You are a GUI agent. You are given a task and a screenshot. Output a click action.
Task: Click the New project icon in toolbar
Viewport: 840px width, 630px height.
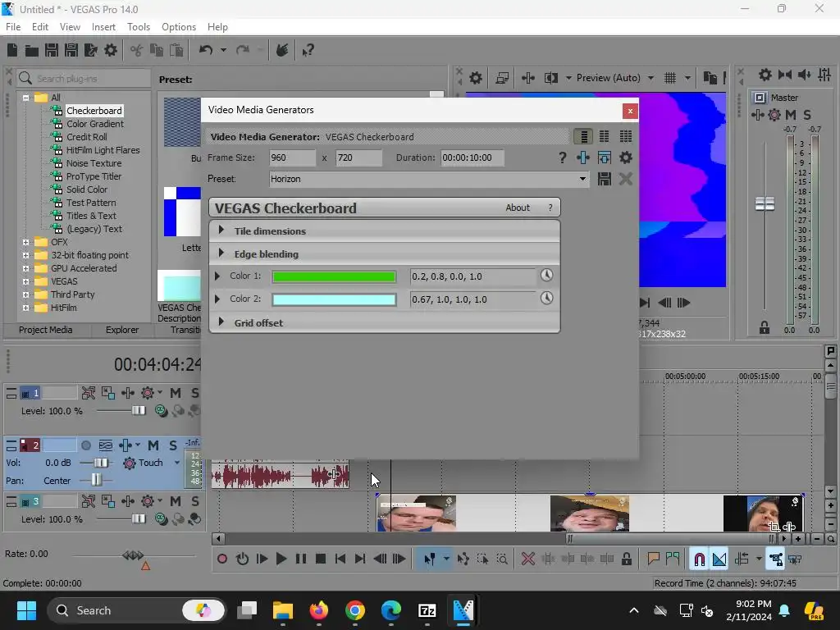pyautogui.click(x=12, y=50)
